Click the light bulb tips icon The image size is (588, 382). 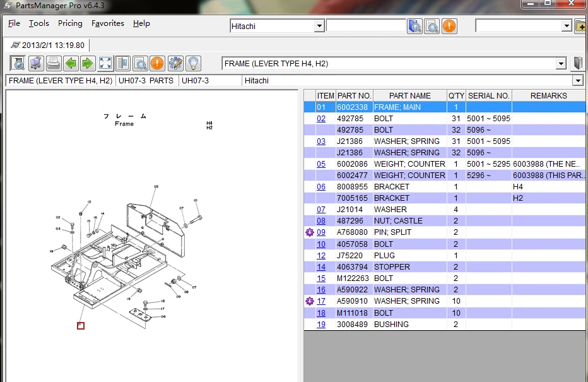click(193, 63)
